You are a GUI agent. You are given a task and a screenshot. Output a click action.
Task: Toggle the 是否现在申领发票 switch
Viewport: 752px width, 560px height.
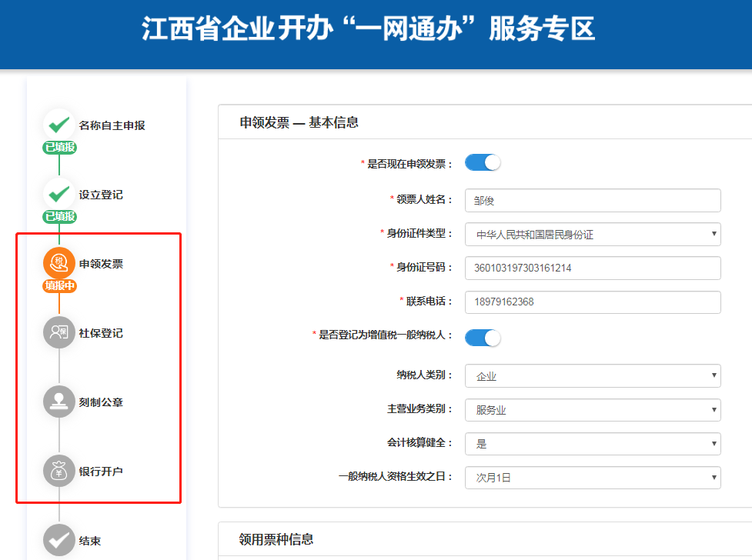pyautogui.click(x=483, y=163)
